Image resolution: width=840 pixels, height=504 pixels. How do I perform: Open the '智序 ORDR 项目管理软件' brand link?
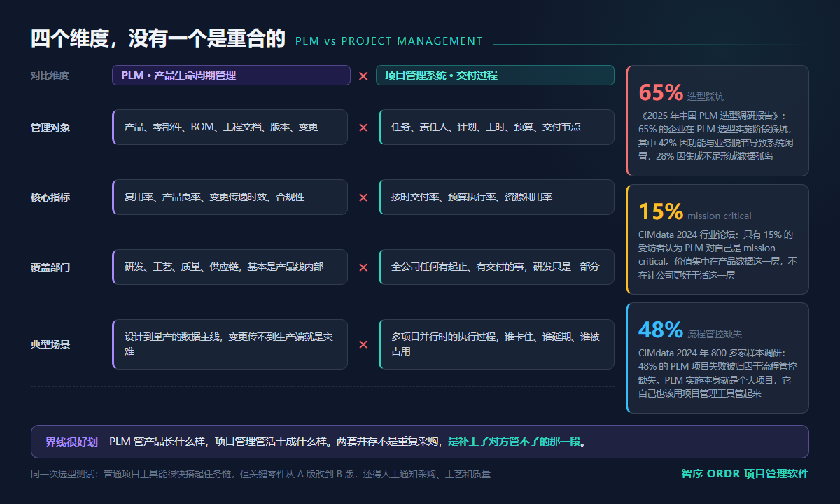pos(745,474)
